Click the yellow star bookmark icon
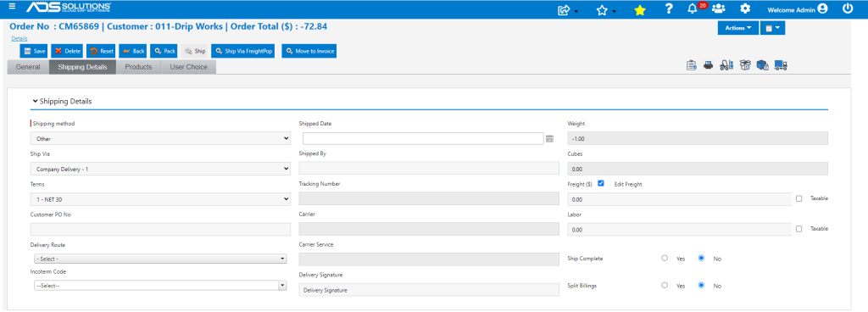The width and height of the screenshot is (868, 312). click(639, 9)
